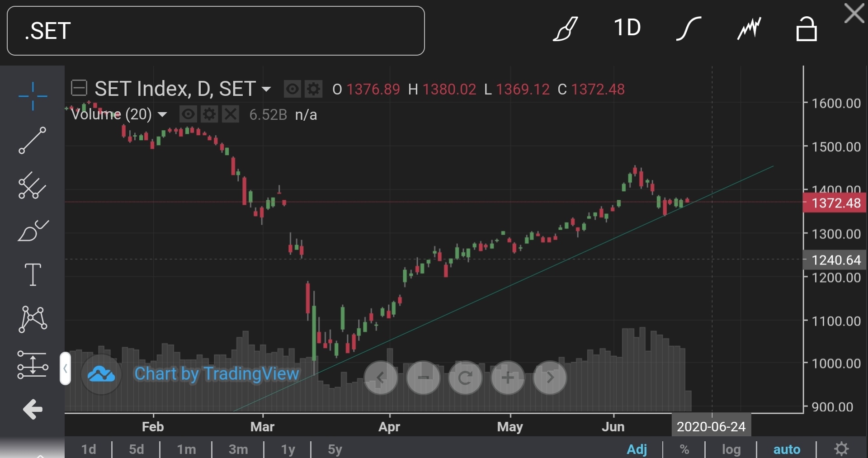Select the brush drawing tool in sidebar
Screen dimensions: 868x458
coord(33,231)
